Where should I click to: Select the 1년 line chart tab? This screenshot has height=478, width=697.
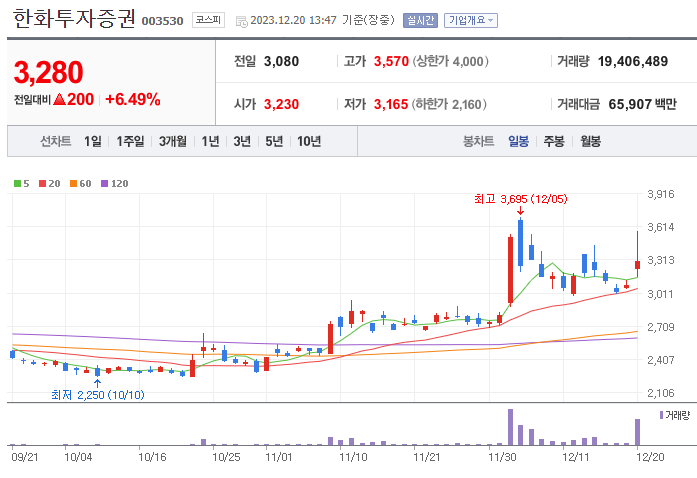pyautogui.click(x=210, y=141)
